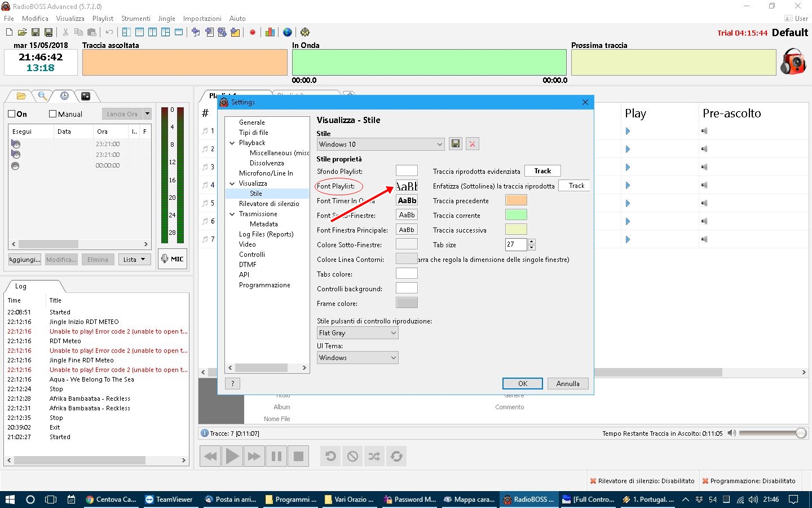This screenshot has width=812, height=508.
Task: Increase Tab size with the up stepper
Action: tap(531, 242)
